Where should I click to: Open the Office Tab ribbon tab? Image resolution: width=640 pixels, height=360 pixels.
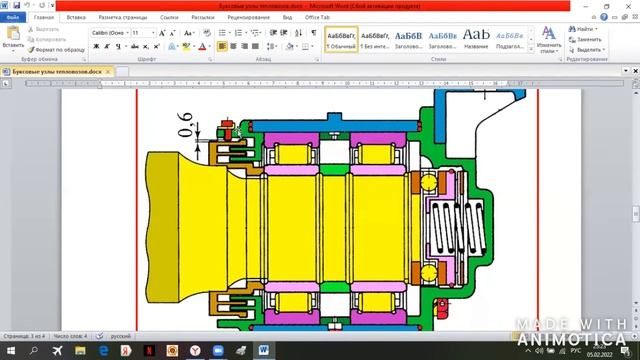[317, 18]
